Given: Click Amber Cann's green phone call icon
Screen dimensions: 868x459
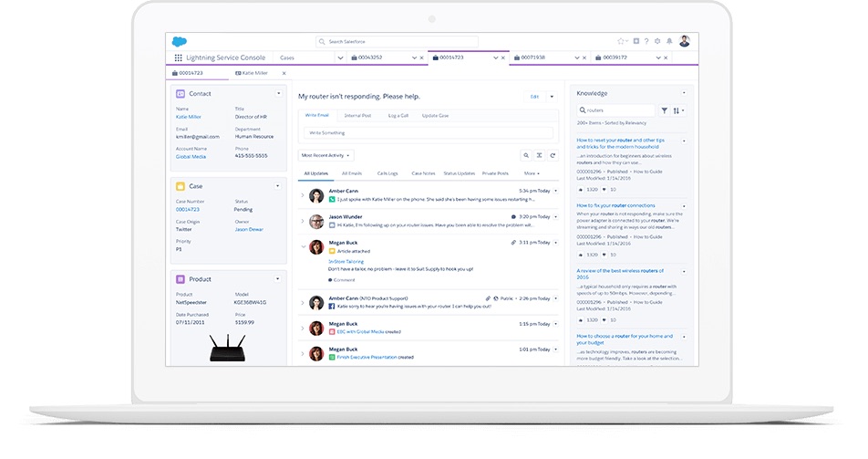Looking at the screenshot, I should click(332, 199).
